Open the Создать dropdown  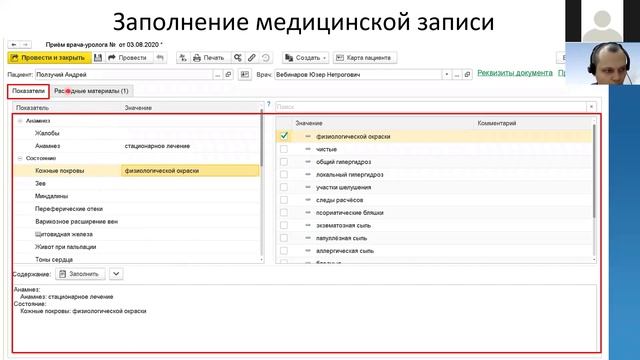(x=306, y=58)
